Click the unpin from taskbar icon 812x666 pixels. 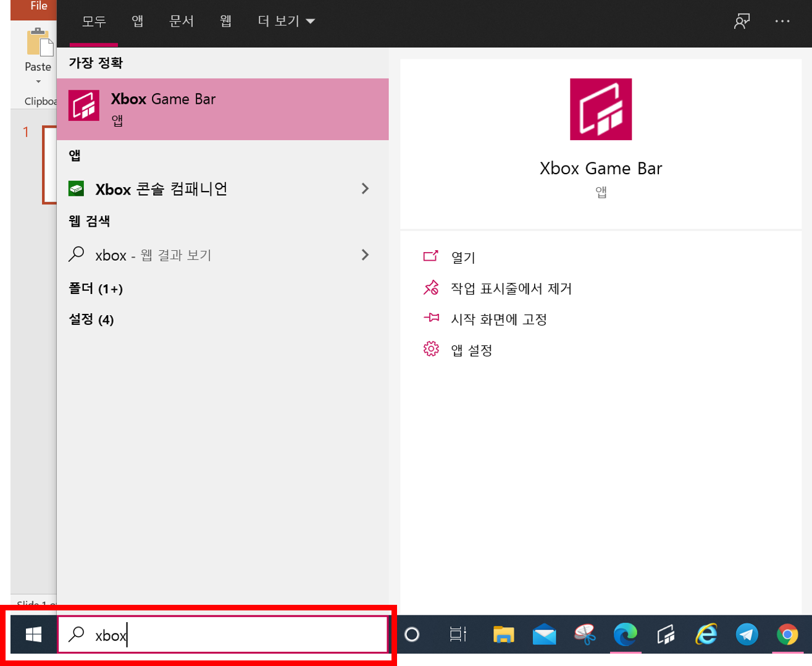coord(431,288)
